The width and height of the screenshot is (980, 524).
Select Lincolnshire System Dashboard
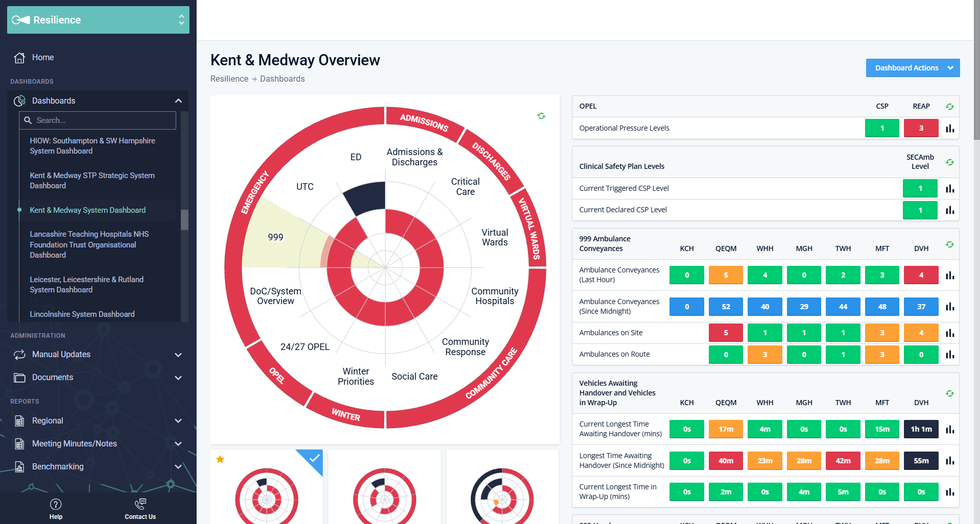82,314
